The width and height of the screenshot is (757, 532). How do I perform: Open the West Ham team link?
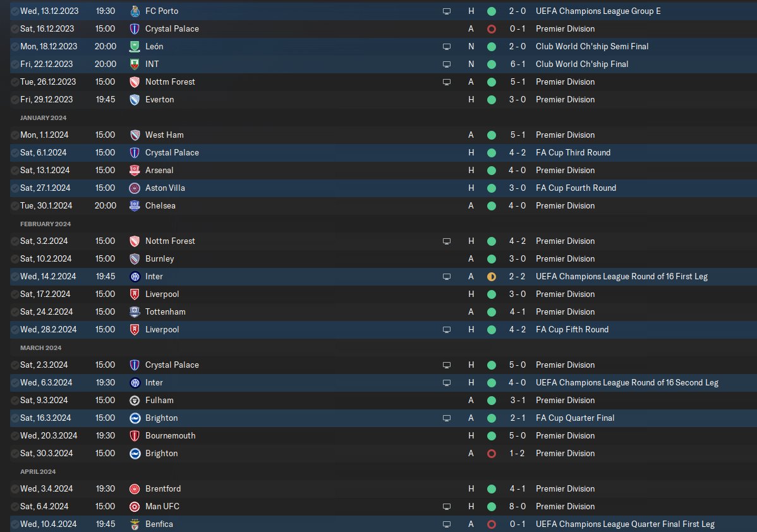point(164,135)
